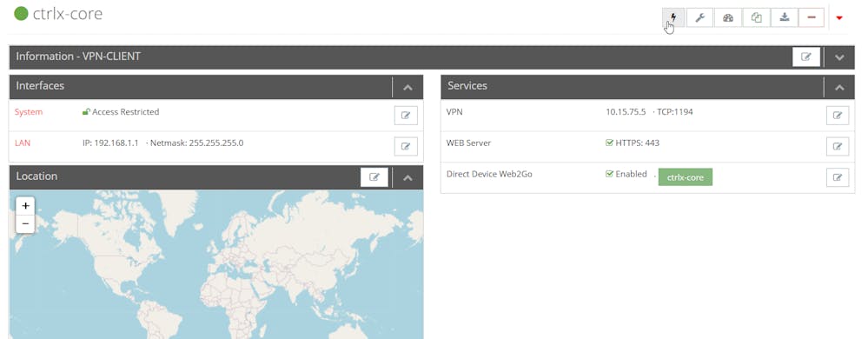868x339 pixels.
Task: Open the wrench maintenance tool
Action: [x=699, y=17]
